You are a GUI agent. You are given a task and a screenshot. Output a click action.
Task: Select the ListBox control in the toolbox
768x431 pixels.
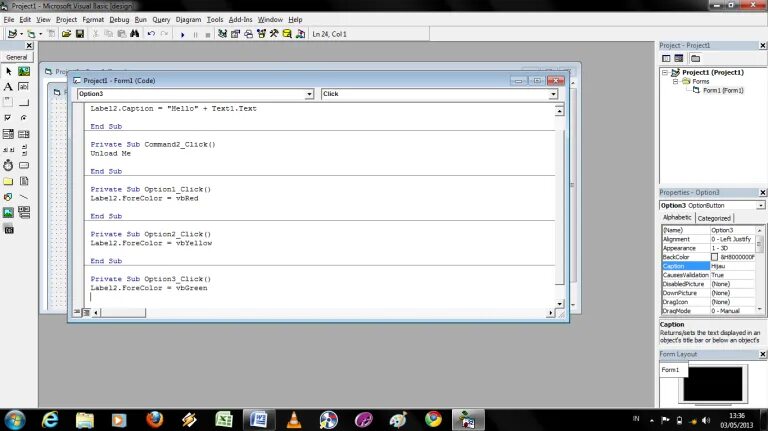(24, 134)
